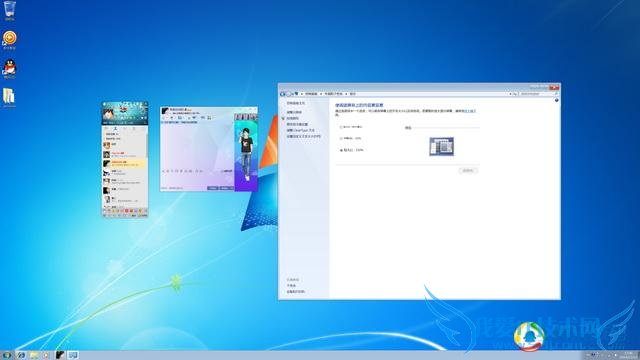This screenshot has height=360, width=640.
Task: Open Adjust resolution sidebar link
Action: point(294,112)
